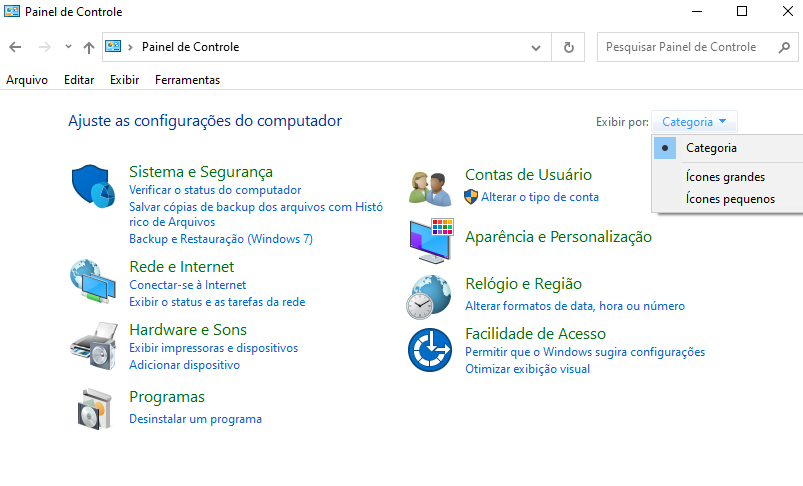Open Rede e Internet heading link
This screenshot has width=803, height=486.
coord(181,267)
